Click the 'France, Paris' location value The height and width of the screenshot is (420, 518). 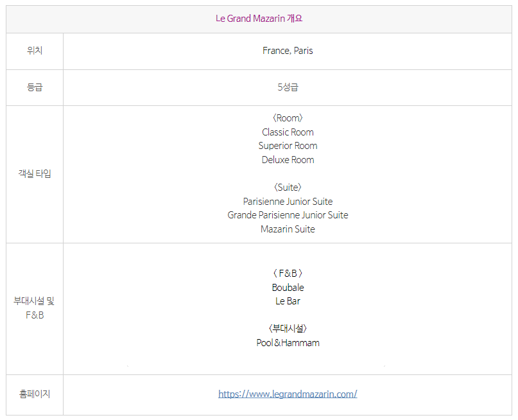click(288, 51)
